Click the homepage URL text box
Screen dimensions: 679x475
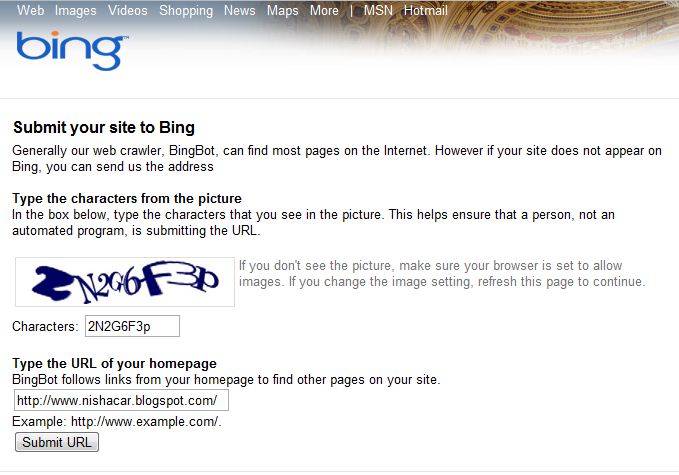pyautogui.click(x=121, y=401)
